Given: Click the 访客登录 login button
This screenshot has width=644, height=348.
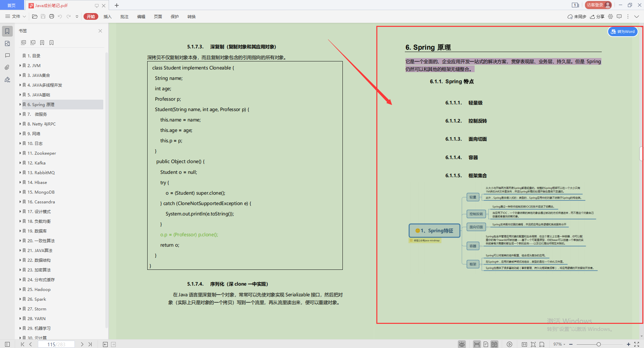Looking at the screenshot, I should (598, 5).
